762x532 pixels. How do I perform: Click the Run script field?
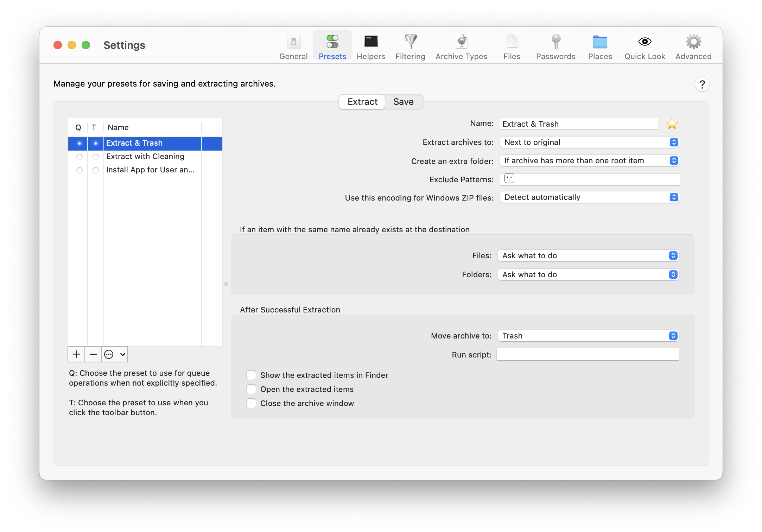pos(588,354)
